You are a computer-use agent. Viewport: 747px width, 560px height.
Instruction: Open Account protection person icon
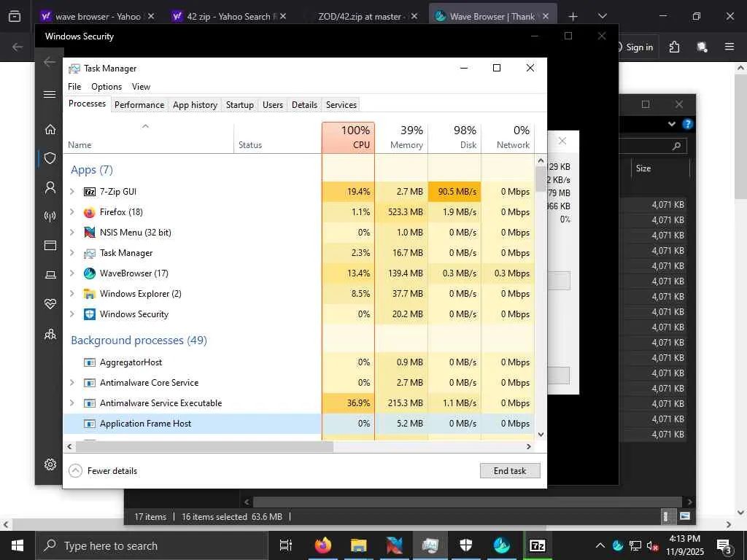coord(50,187)
